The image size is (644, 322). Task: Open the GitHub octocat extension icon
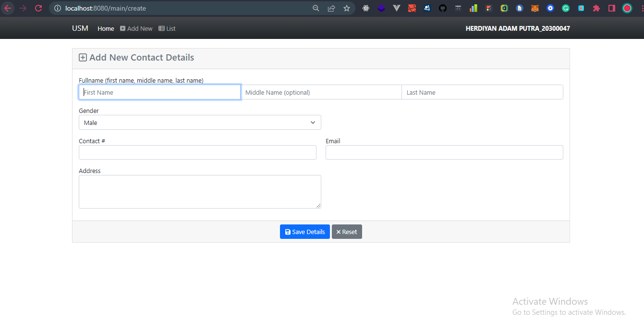(443, 8)
